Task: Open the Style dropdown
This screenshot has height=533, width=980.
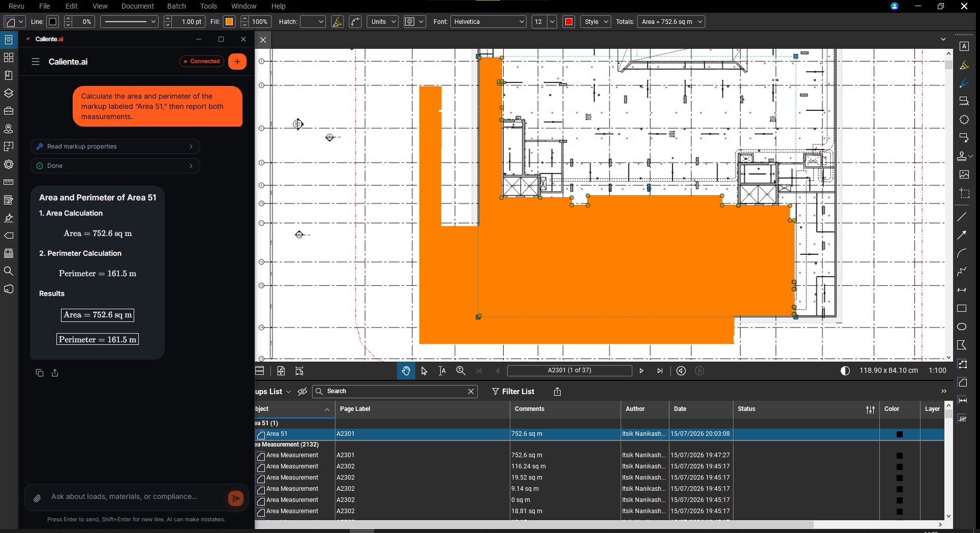Action: click(x=596, y=22)
